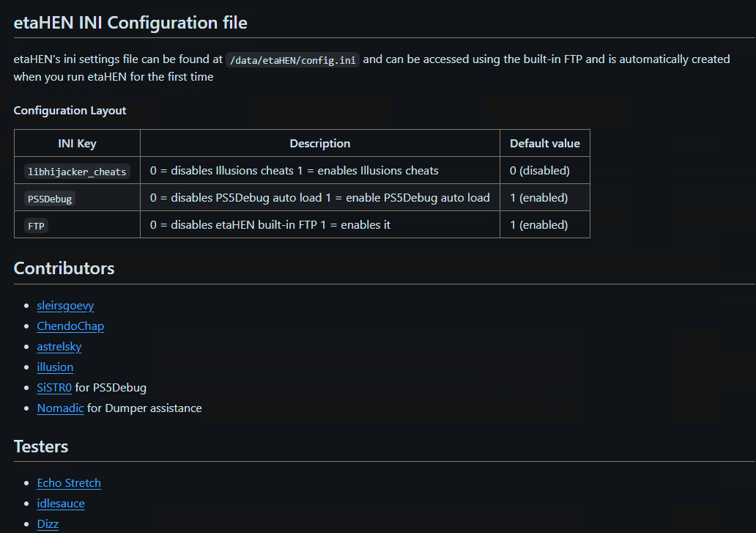Viewport: 756px width, 533px height.
Task: Visit astrelsky contributor link
Action: (59, 347)
